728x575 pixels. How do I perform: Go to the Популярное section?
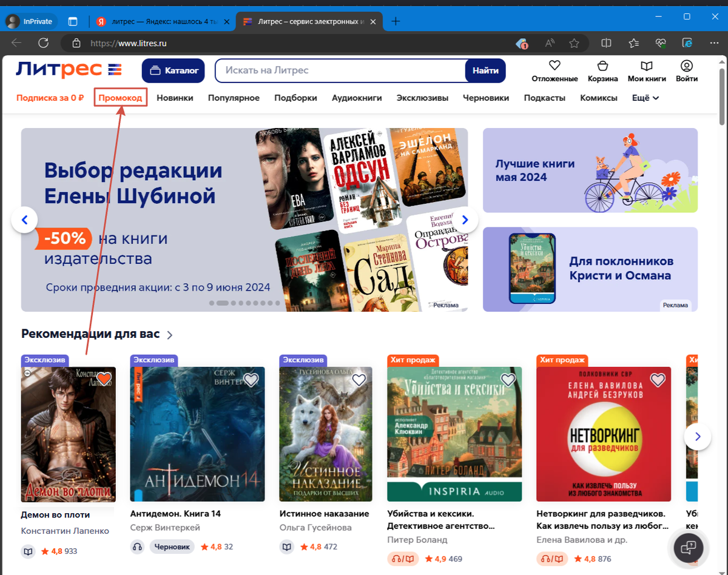point(234,98)
